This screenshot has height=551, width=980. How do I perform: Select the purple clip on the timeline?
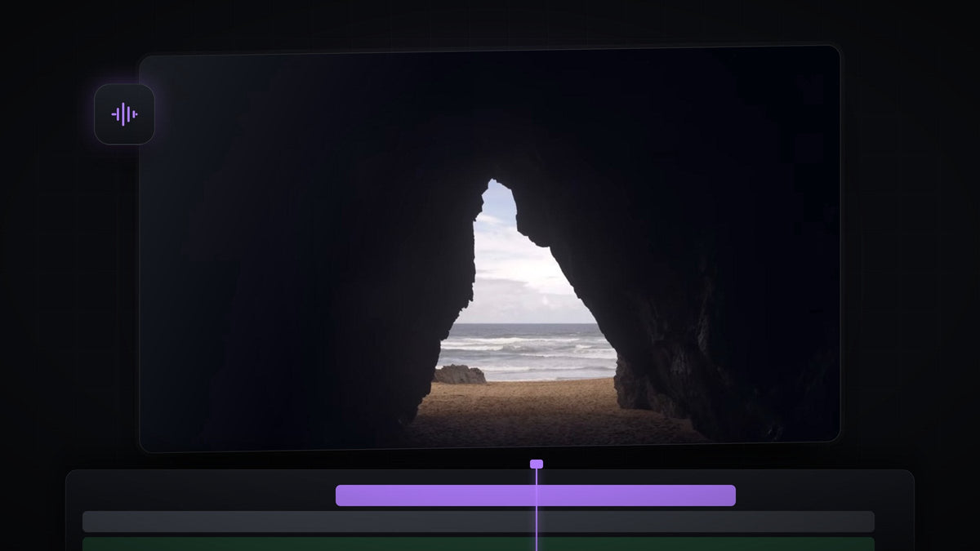point(536,495)
